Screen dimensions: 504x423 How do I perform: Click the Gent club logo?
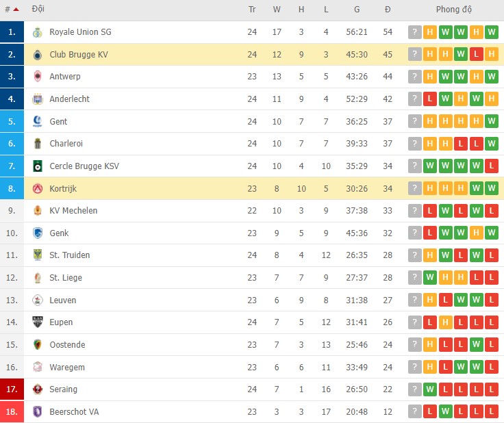point(38,121)
